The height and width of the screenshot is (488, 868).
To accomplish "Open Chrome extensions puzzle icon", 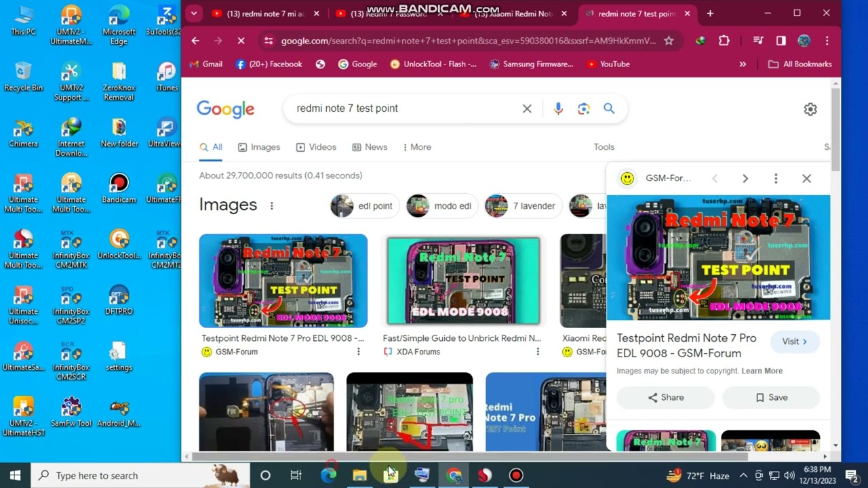I will (724, 41).
